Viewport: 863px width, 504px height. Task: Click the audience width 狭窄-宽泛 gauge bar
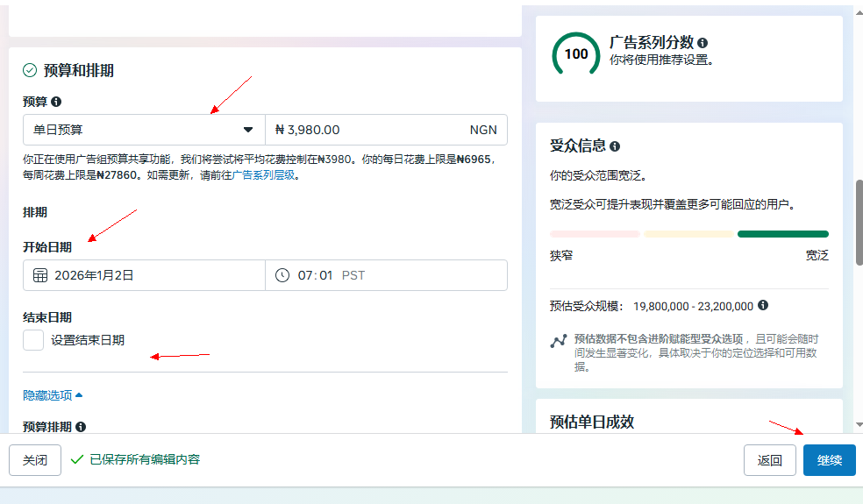[688, 234]
